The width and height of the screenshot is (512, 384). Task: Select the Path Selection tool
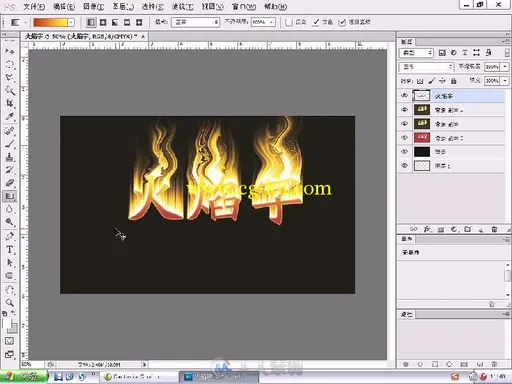pos(10,263)
